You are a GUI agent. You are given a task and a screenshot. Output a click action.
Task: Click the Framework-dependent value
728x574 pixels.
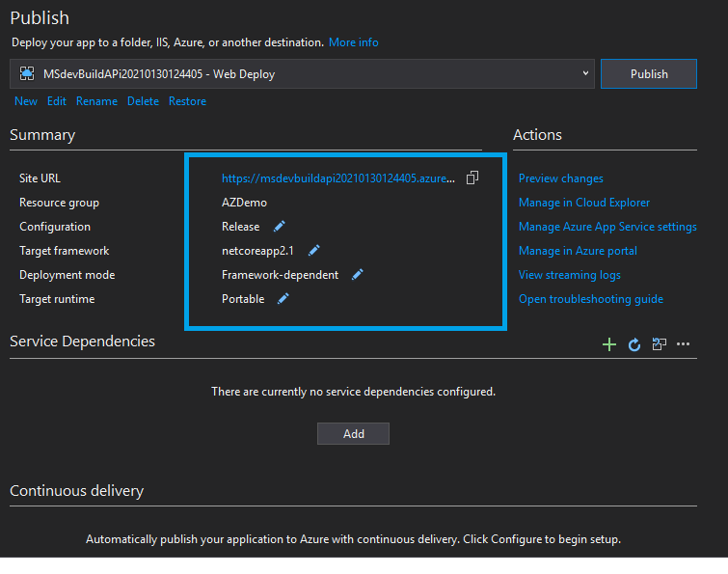(280, 275)
